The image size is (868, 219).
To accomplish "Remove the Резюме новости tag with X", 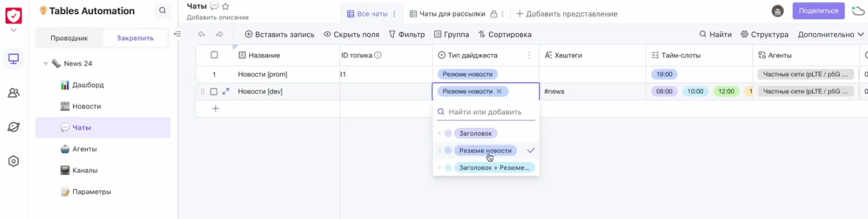I will (x=499, y=91).
